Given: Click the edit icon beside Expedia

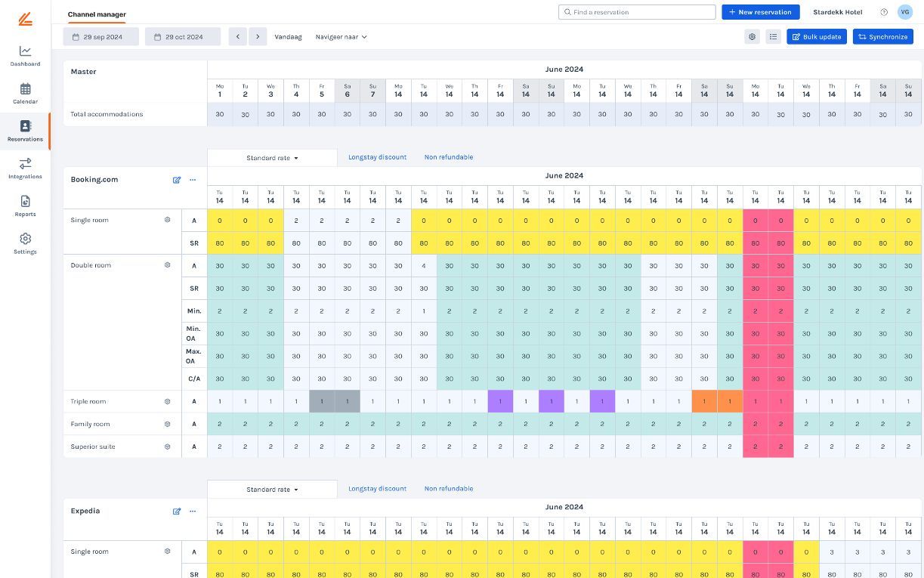Looking at the screenshot, I should [177, 512].
